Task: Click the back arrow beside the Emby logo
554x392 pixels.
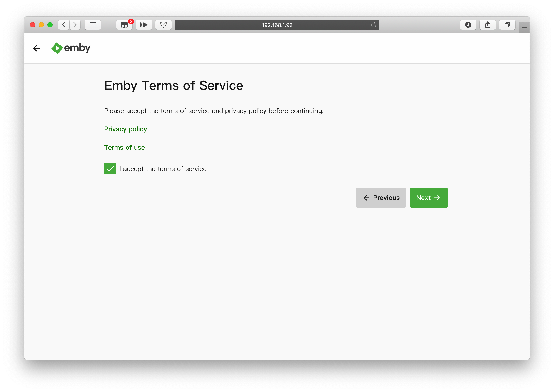Action: [37, 48]
